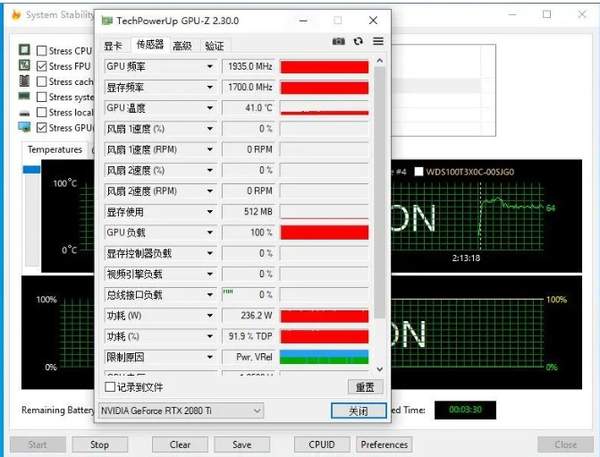
Task: Click the monitor icon beside Stress GPU
Action: coord(24,127)
